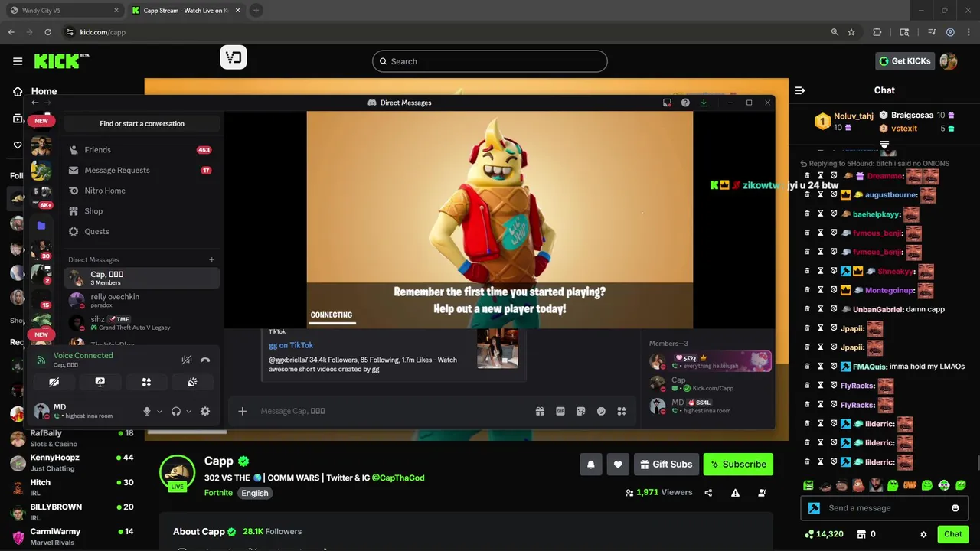Open gg on TikTok link
The height and width of the screenshot is (551, 980).
(x=291, y=345)
